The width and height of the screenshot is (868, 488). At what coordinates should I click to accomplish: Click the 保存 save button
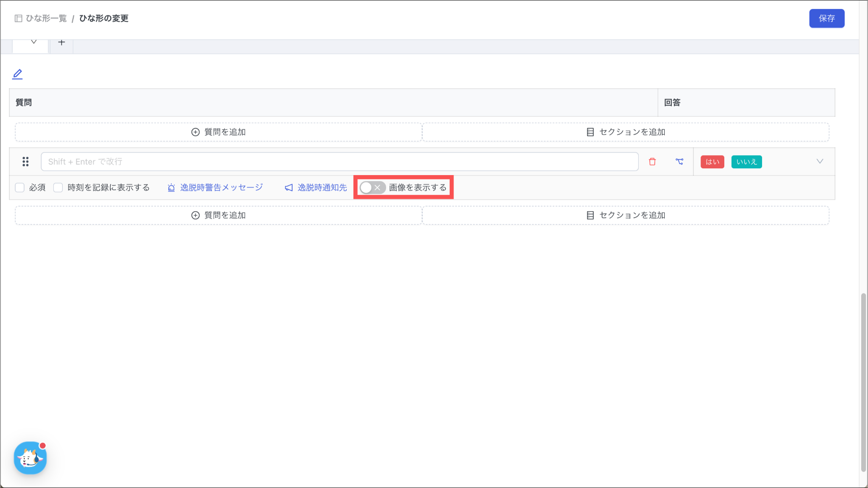pyautogui.click(x=826, y=18)
